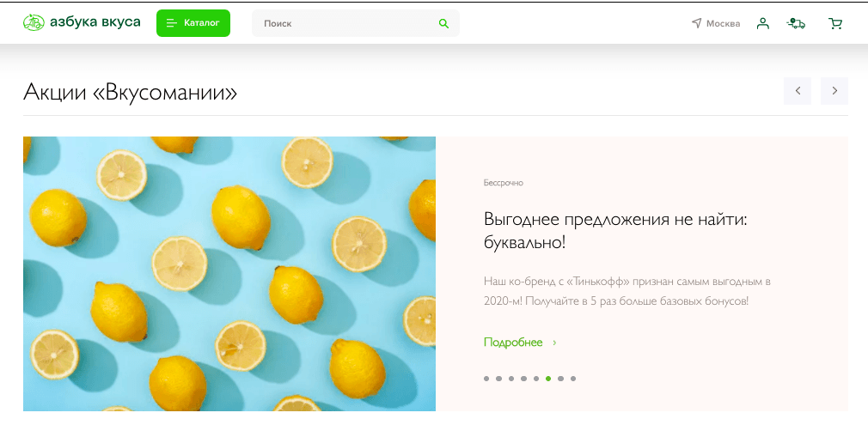Open the Каталог menu button
868x431 pixels.
[193, 23]
